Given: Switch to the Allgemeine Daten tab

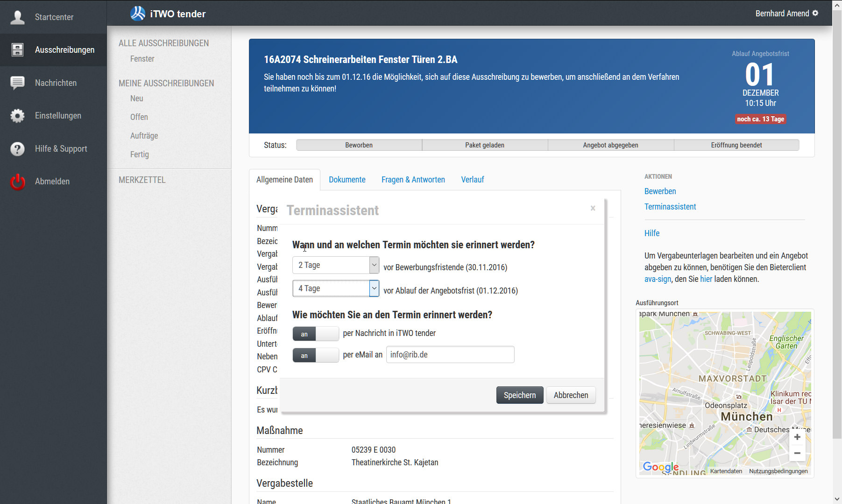Looking at the screenshot, I should 284,180.
